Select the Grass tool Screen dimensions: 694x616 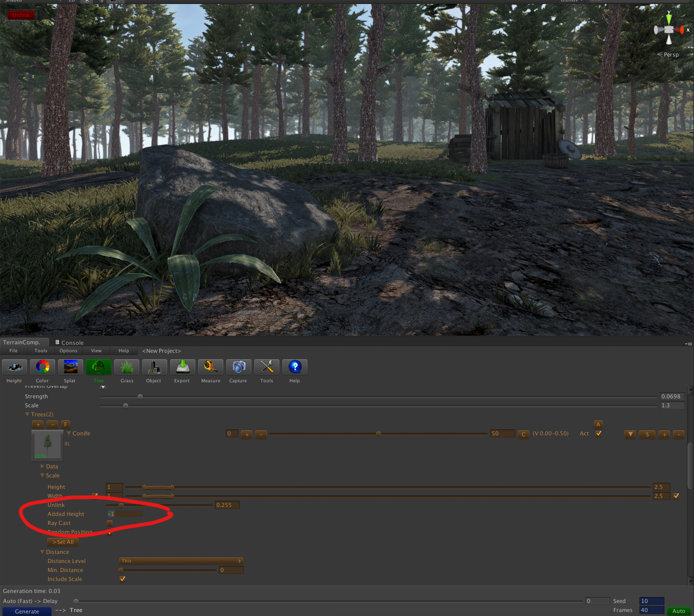click(126, 370)
